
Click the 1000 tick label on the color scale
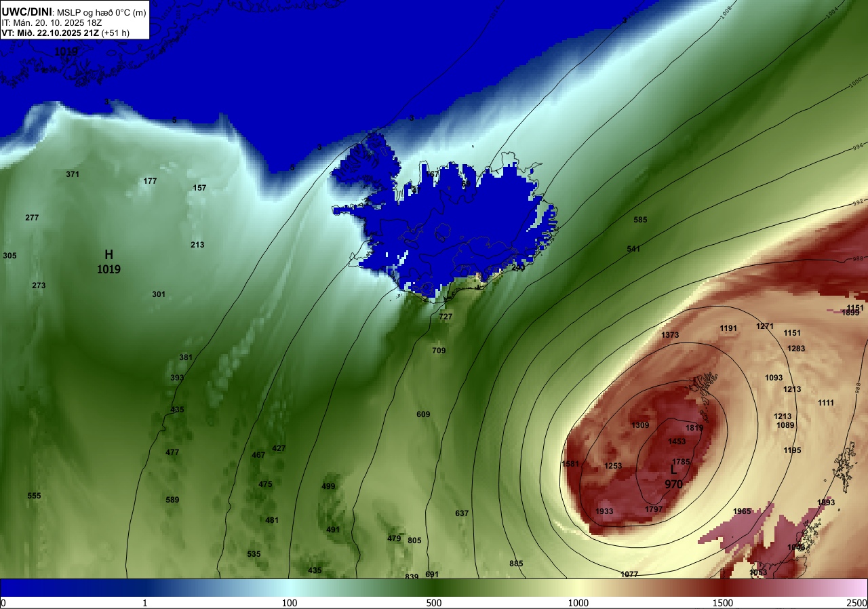click(x=578, y=603)
